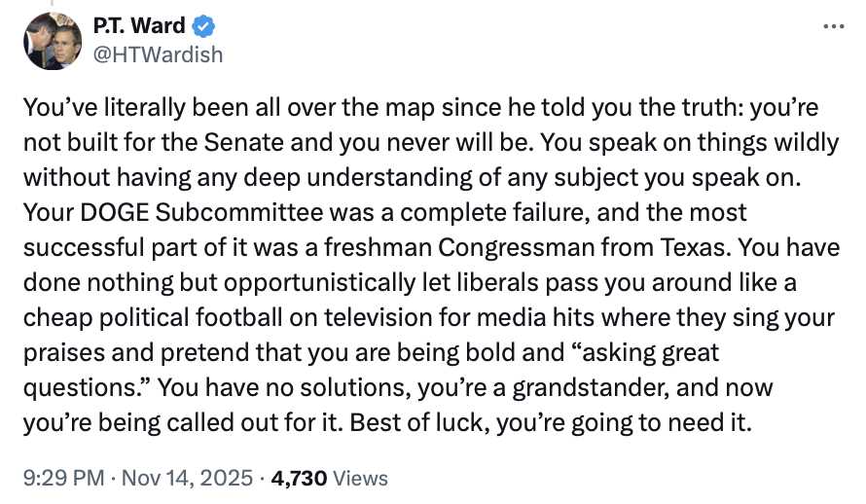Click the display name P.T. Ward
866x504 pixels.
138,26
